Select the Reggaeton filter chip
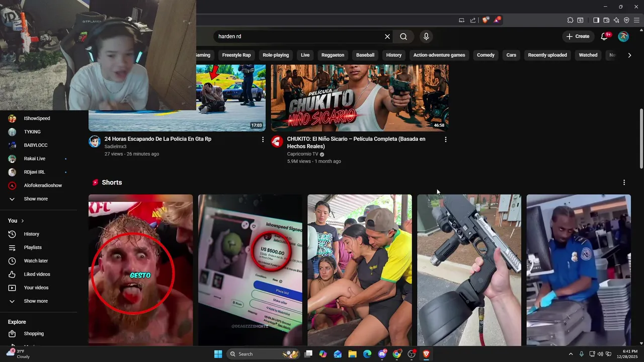Screen dimensions: 644x362 [x=333, y=55]
